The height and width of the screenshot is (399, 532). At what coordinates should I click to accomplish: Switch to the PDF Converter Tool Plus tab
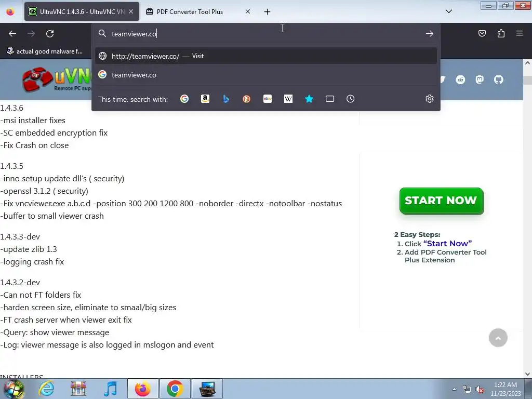tap(198, 11)
